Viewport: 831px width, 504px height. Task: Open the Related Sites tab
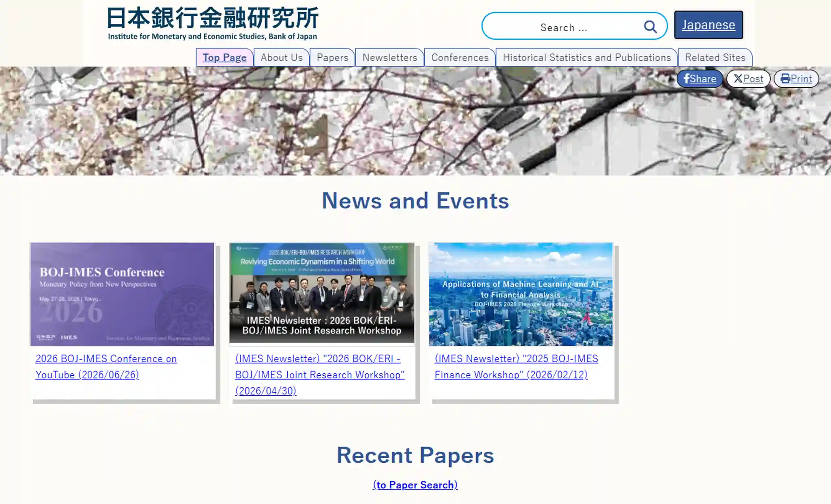(715, 57)
